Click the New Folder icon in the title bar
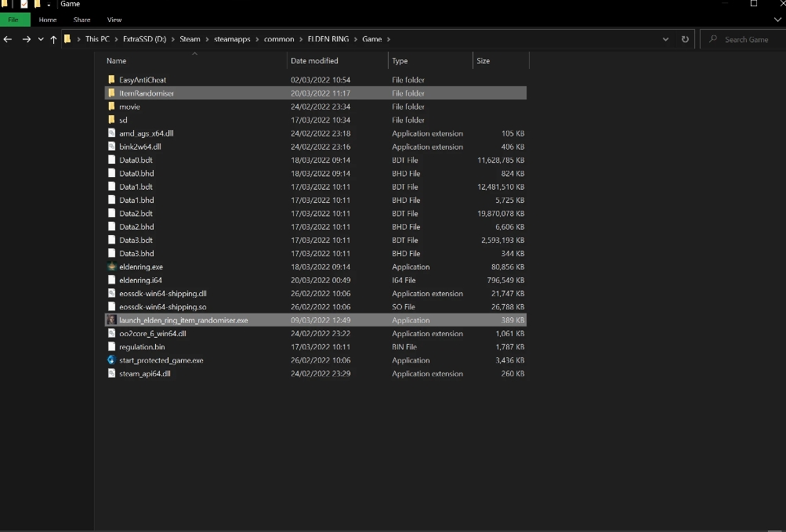The width and height of the screenshot is (786, 532). click(37, 4)
